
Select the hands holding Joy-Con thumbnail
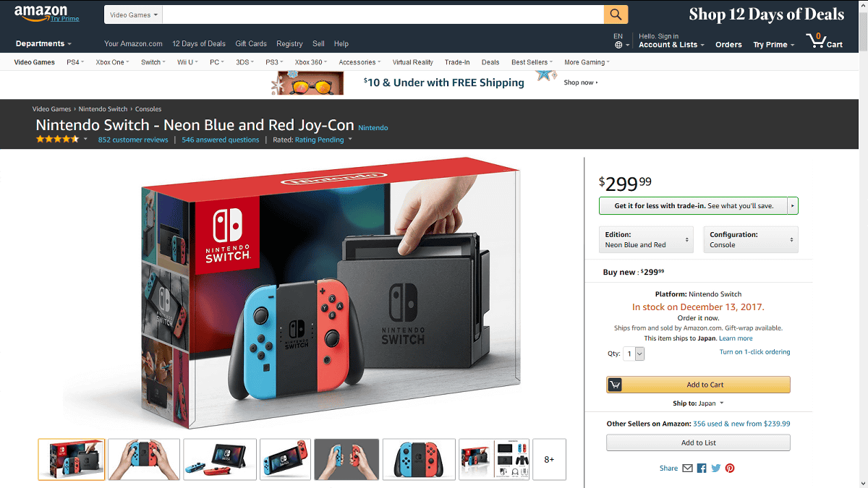pyautogui.click(x=144, y=459)
